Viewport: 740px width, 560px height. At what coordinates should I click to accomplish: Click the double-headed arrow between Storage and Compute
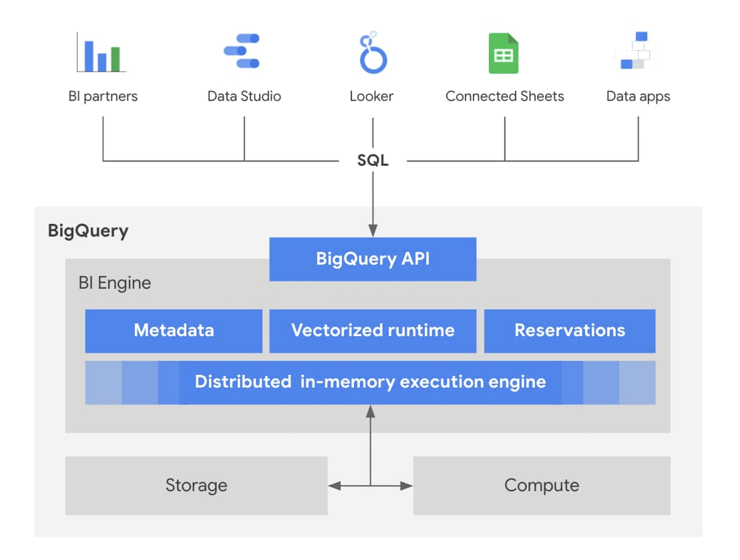pos(370,485)
